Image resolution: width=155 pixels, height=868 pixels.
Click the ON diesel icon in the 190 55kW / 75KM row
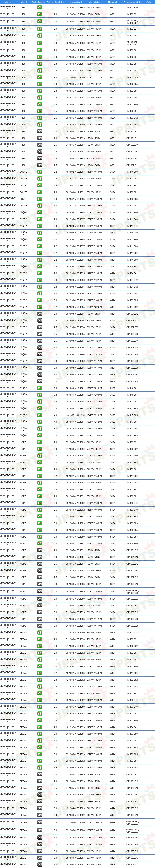tap(40, 138)
